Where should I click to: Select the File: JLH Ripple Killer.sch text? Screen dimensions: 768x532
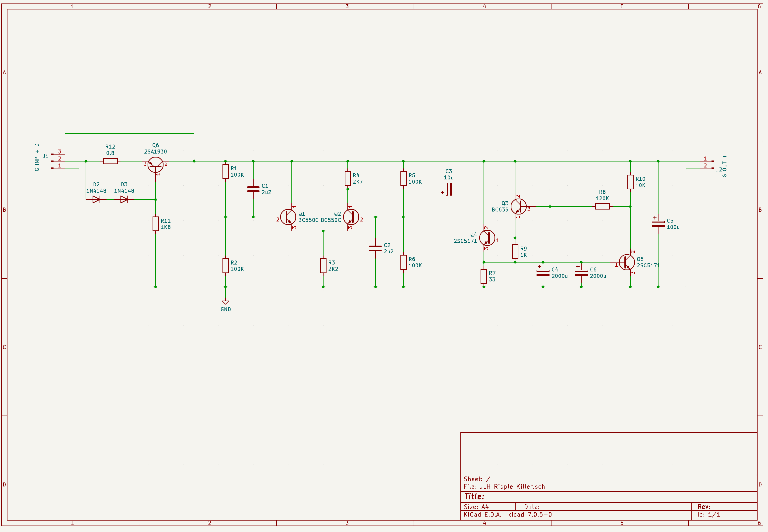coord(504,486)
